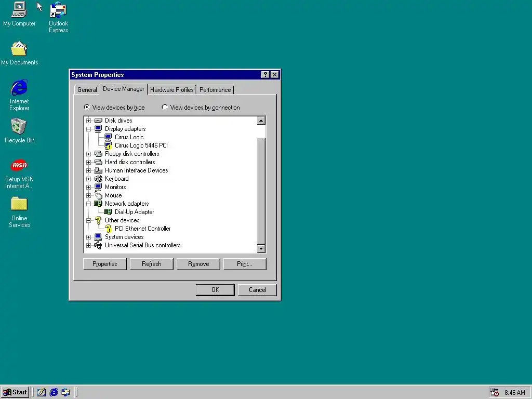This screenshot has width=532, height=399.
Task: Click the Properties button
Action: click(x=105, y=264)
